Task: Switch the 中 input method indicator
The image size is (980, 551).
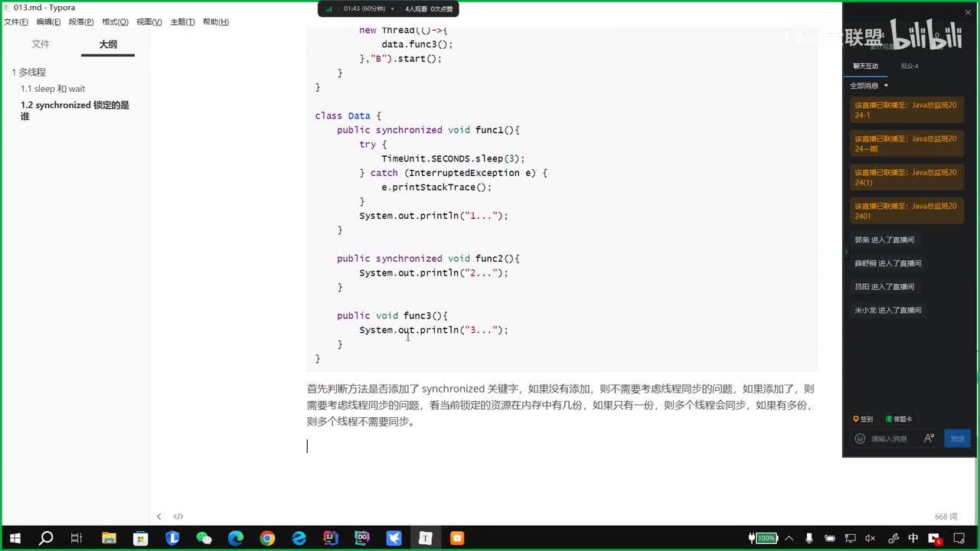Action: (x=913, y=538)
